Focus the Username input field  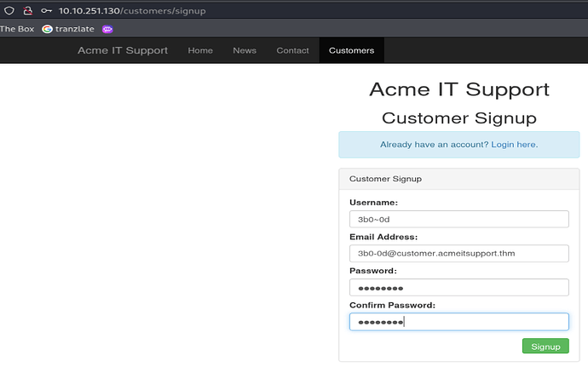[x=459, y=220]
